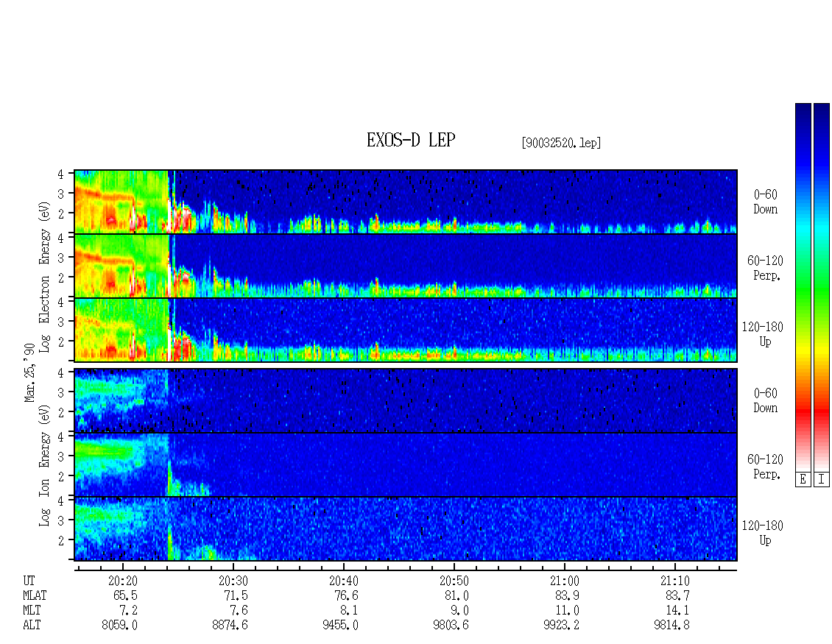Screen dimensions: 832x644
Task: Select the electron 120-180 Up spectrogram panel
Action: click(x=406, y=330)
